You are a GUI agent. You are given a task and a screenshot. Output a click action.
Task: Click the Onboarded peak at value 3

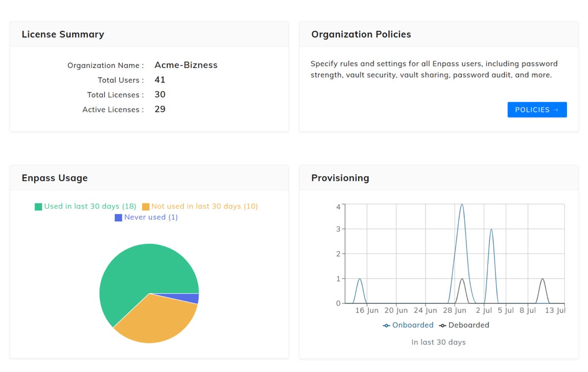tap(491, 229)
